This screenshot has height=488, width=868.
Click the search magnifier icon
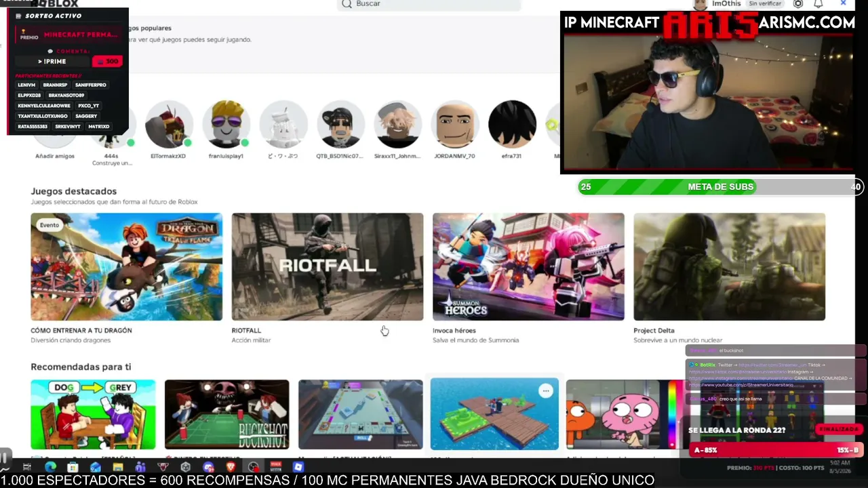point(347,3)
